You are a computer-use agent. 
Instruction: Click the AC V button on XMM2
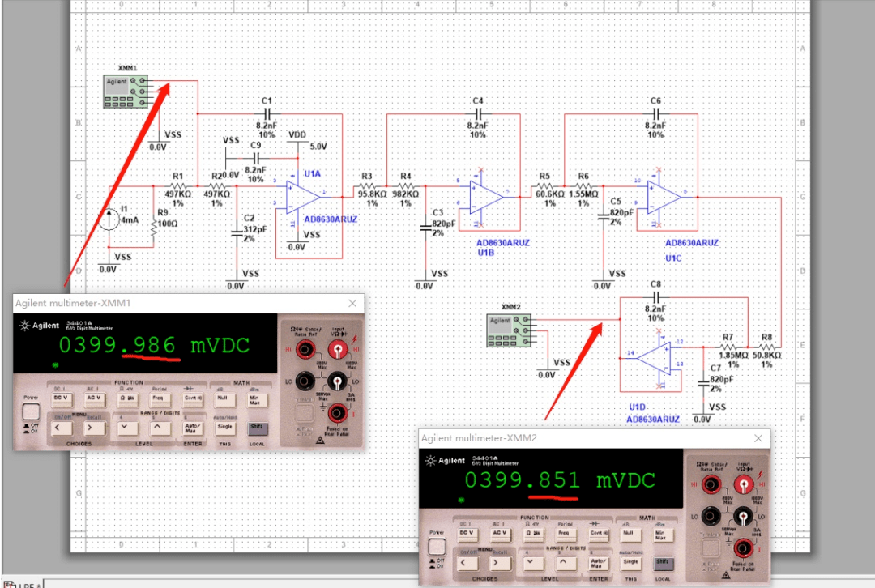tap(499, 533)
